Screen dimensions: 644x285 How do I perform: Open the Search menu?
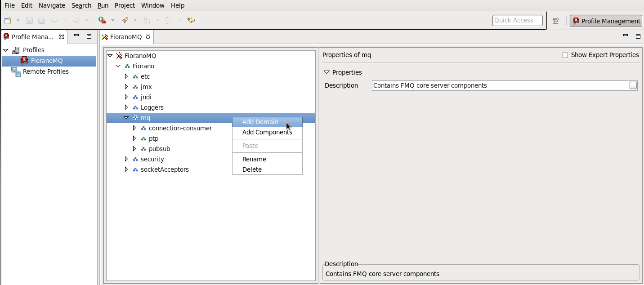click(x=81, y=5)
